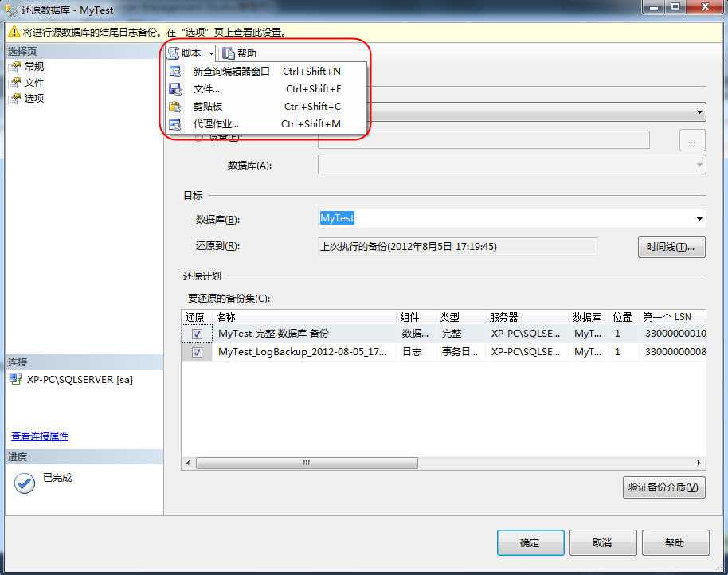Select the 文件 page in left pane
Screen dimensions: 728x575
click(34, 82)
